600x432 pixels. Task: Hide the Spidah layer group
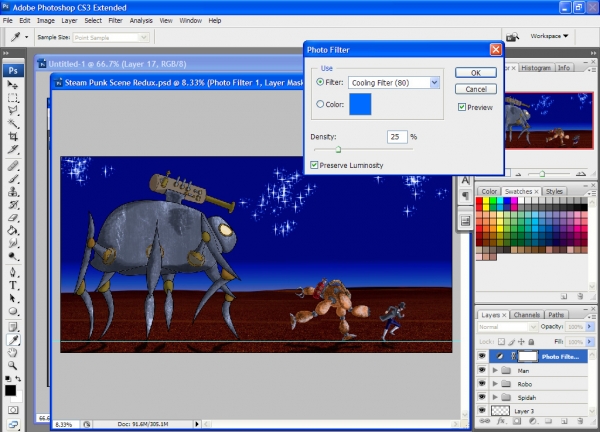(482, 397)
